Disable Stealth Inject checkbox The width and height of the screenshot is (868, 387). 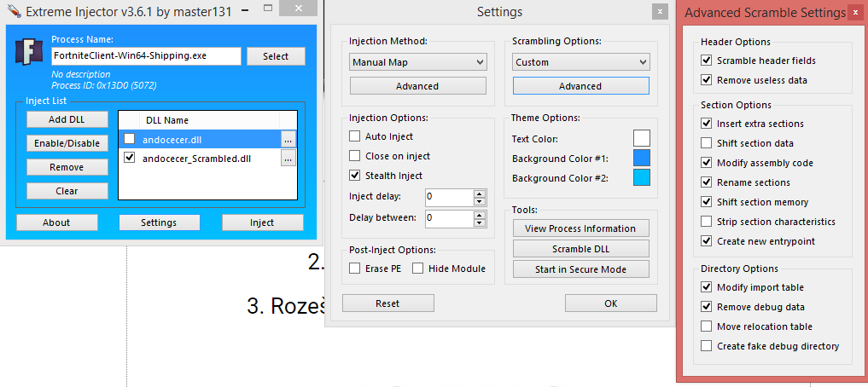pyautogui.click(x=355, y=176)
